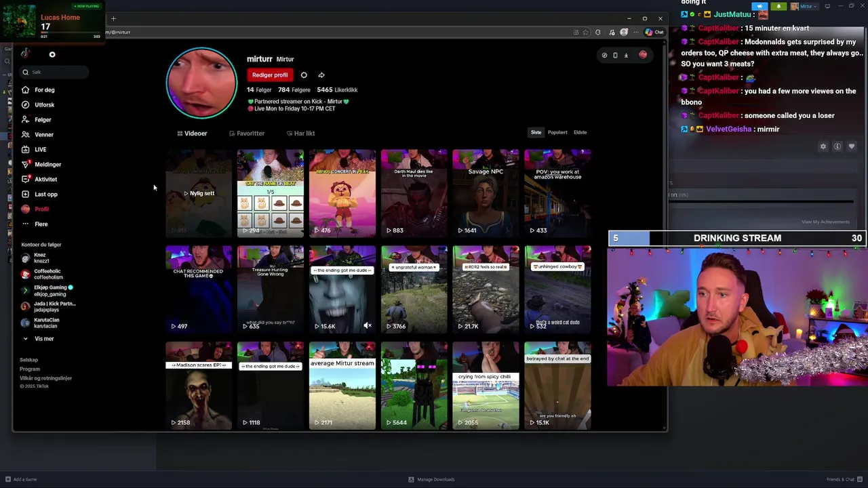This screenshot has height=488, width=868.
Task: Open the 14 Følger following list
Action: point(259,89)
